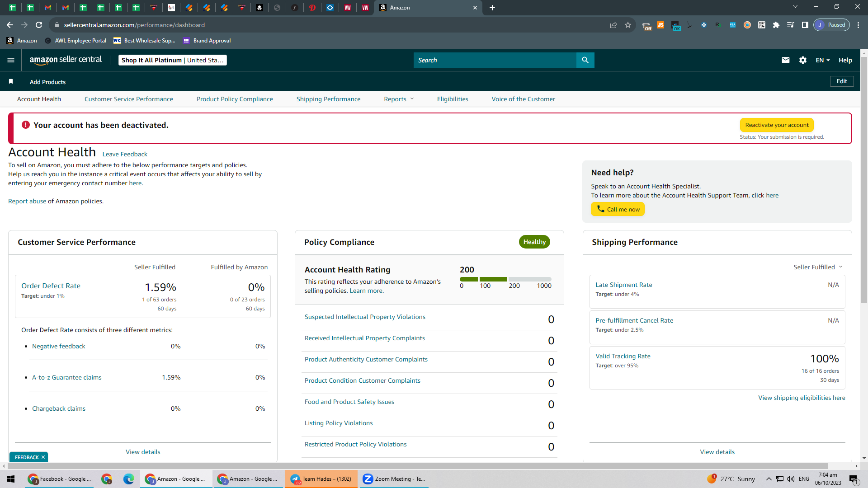Open Customer Service Performance tab
Viewport: 868px width, 488px height.
[x=129, y=99]
